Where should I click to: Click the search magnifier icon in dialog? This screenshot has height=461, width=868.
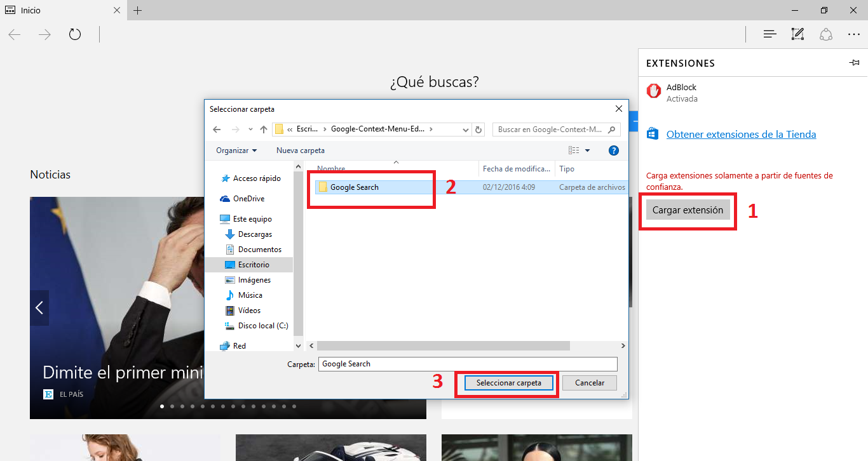(612, 130)
